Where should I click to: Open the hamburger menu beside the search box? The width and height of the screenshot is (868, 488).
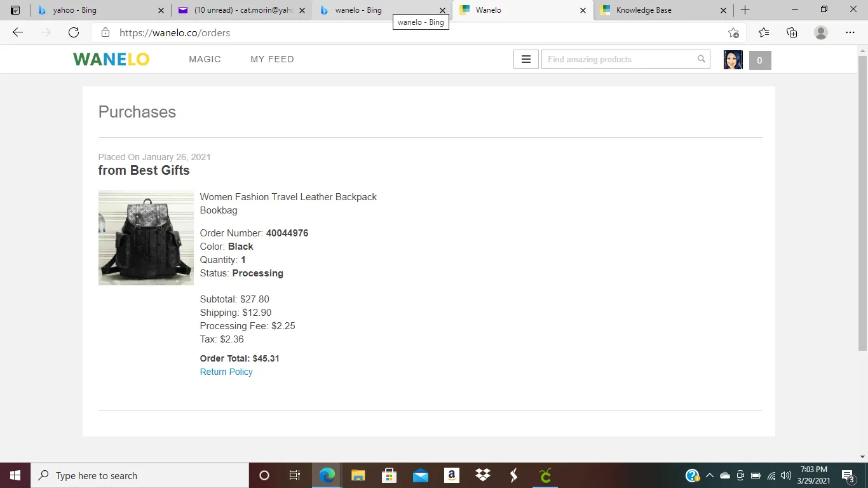coord(526,59)
